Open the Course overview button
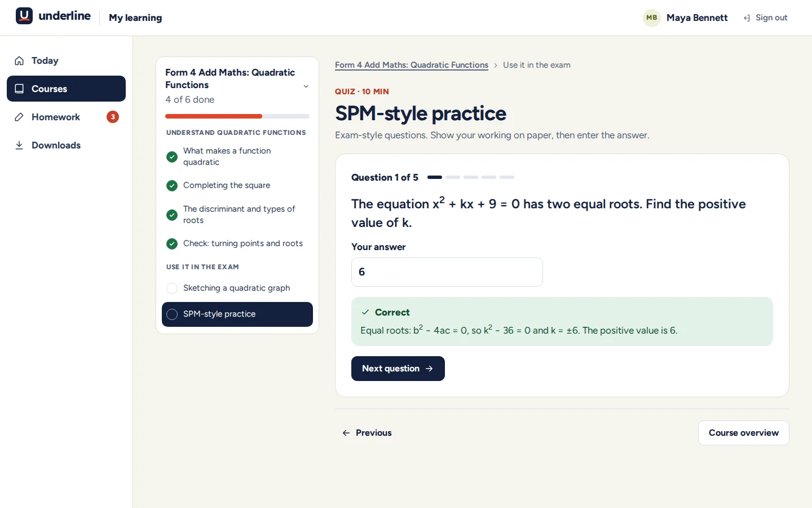This screenshot has height=508, width=812. [x=743, y=433]
